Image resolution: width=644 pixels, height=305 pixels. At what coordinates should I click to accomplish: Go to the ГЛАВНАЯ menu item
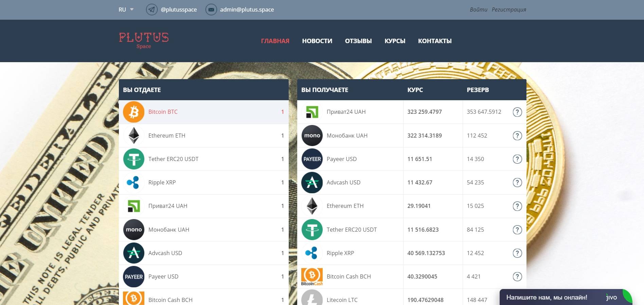[275, 41]
